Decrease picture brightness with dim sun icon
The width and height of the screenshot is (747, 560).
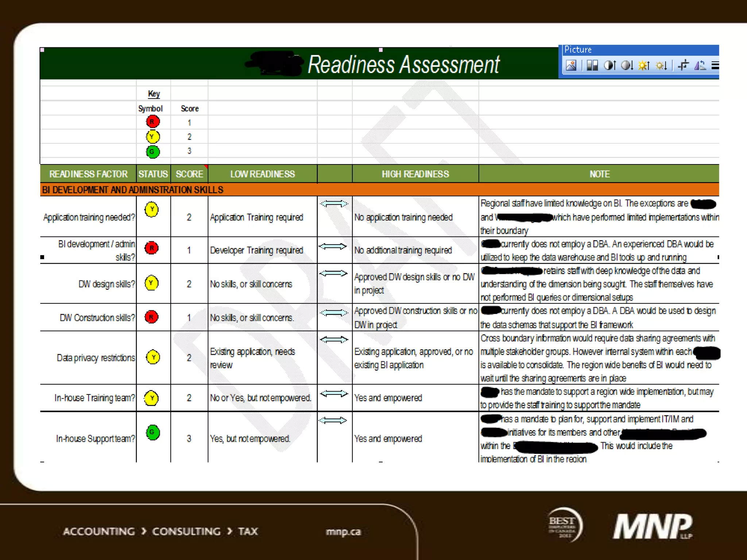click(661, 66)
